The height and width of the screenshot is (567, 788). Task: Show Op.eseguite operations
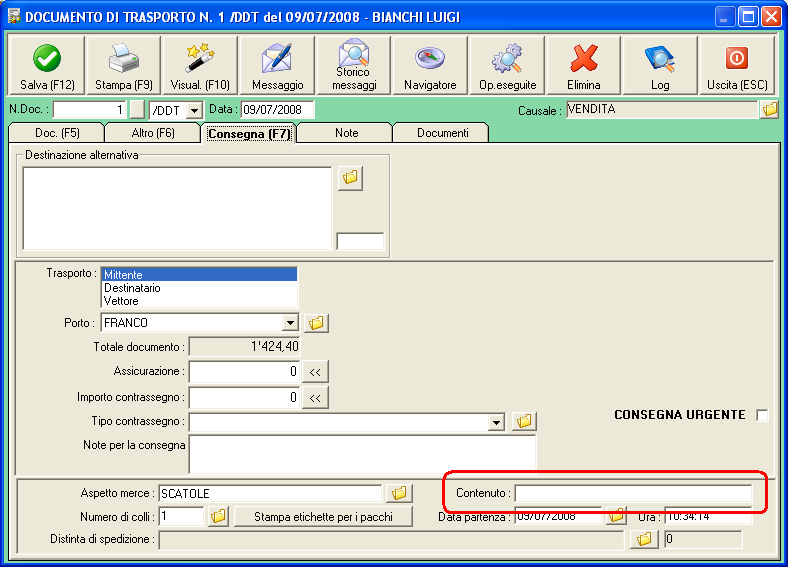click(x=507, y=65)
